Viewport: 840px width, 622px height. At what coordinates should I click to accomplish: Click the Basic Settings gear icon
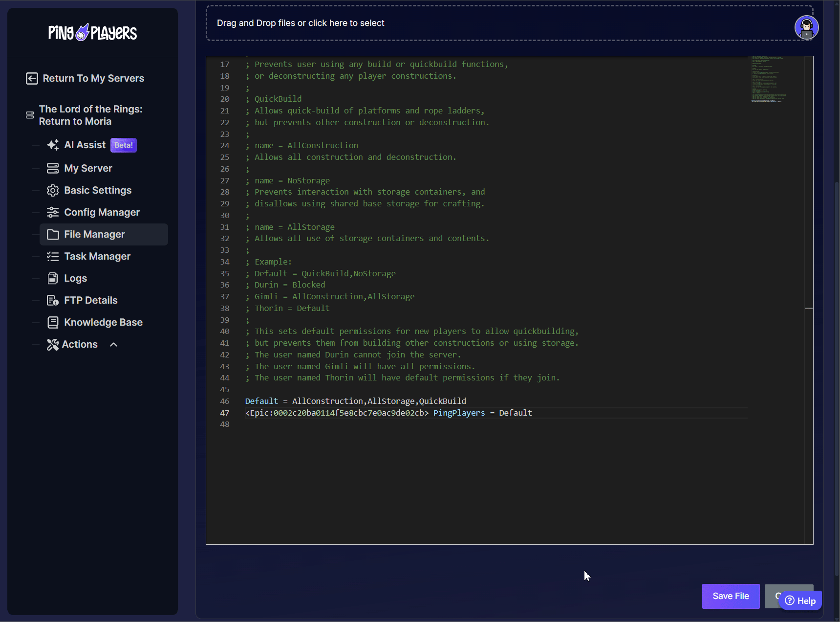(53, 191)
